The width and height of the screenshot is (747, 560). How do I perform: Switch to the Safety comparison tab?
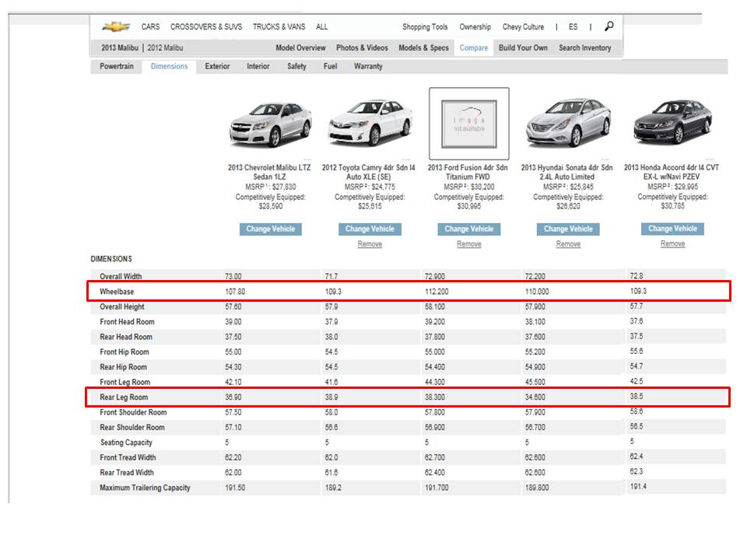[x=296, y=67]
